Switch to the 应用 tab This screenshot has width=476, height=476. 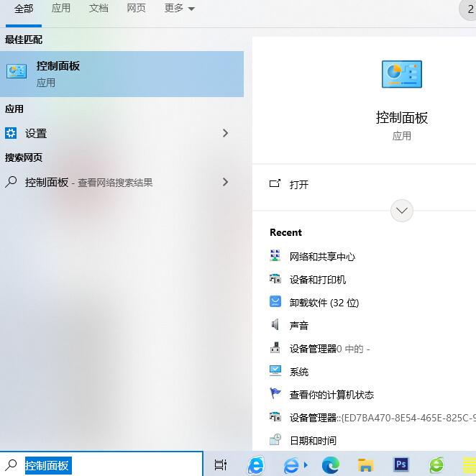pyautogui.click(x=61, y=8)
